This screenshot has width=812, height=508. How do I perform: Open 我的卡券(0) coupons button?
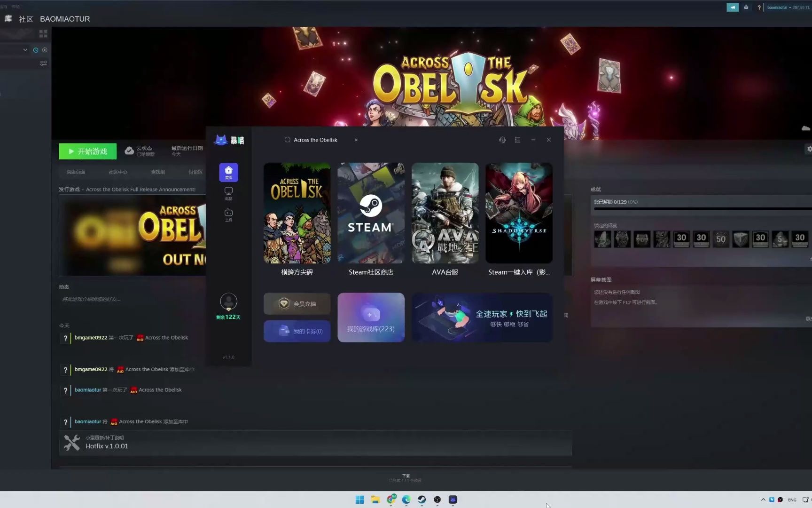[x=297, y=331]
